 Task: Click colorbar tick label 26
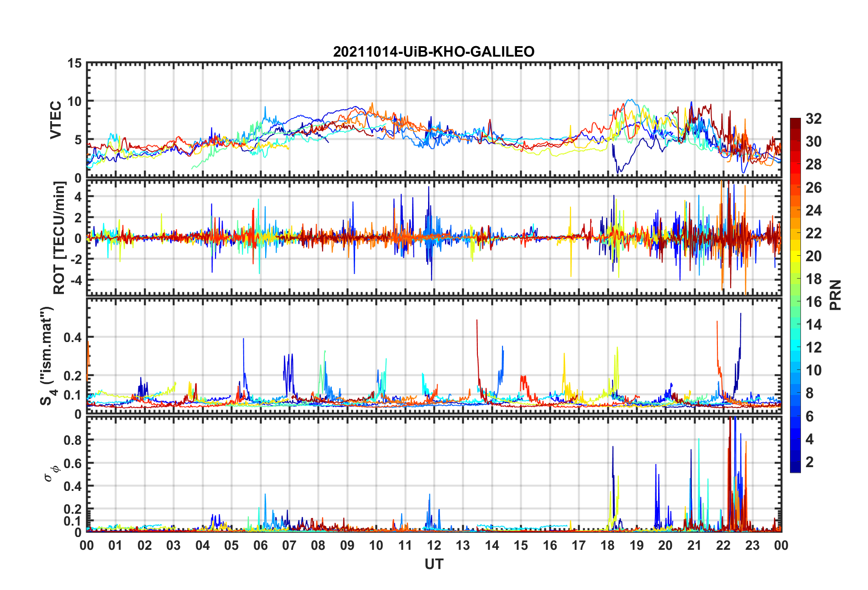click(x=814, y=187)
